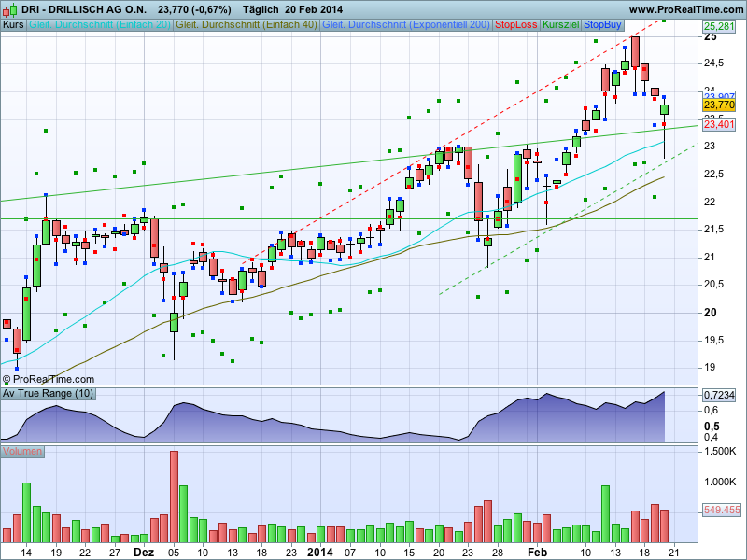The image size is (747, 560).
Task: Click the 27 date label on time axis
Action: 114,553
